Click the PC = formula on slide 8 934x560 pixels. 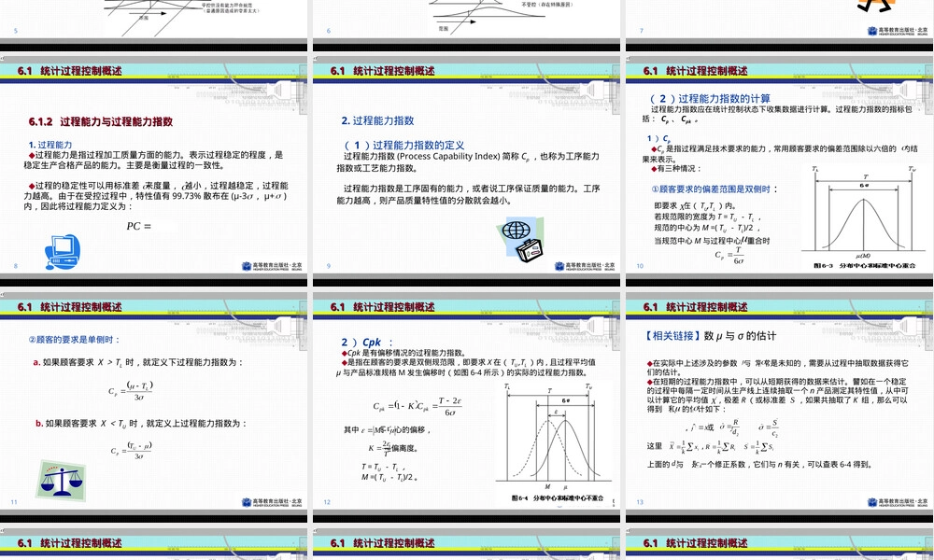pos(139,226)
